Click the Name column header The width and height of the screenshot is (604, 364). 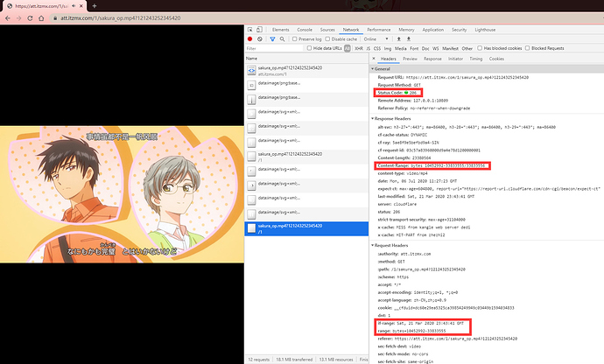tap(251, 59)
